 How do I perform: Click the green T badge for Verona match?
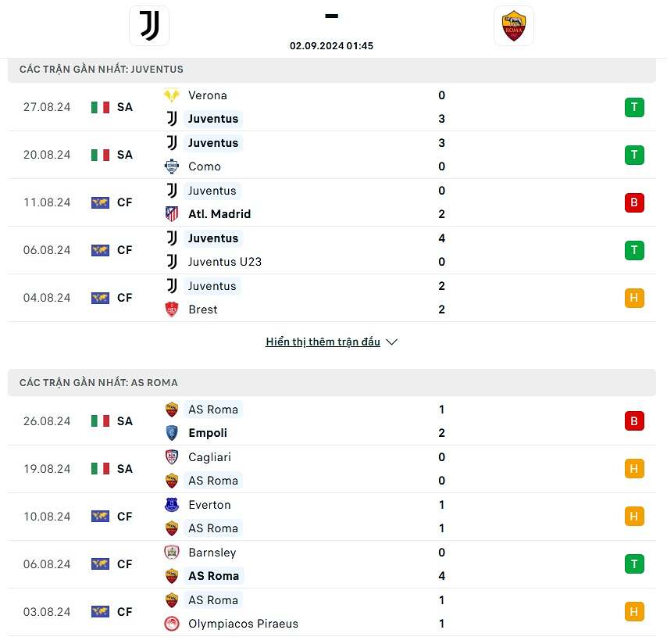pyautogui.click(x=634, y=107)
